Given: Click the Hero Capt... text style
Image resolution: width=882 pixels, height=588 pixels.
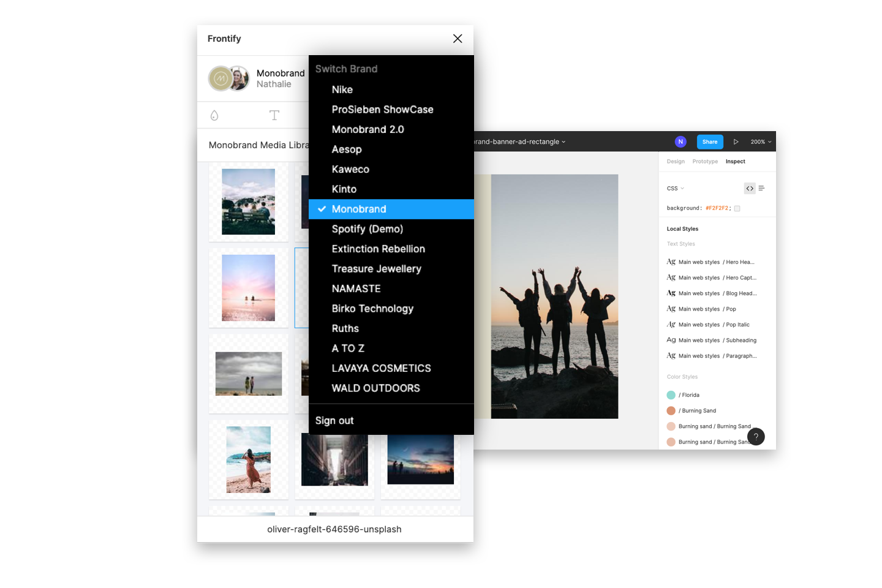Looking at the screenshot, I should pos(711,277).
